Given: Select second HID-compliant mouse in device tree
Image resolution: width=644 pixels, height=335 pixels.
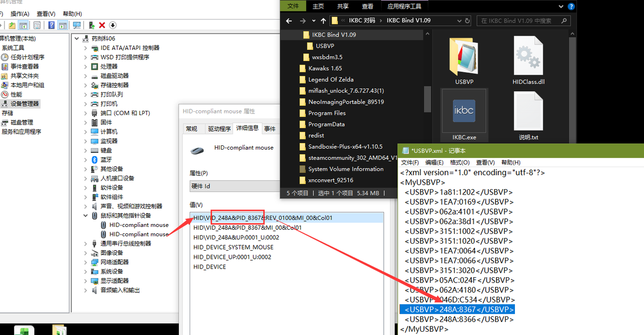Looking at the screenshot, I should pyautogui.click(x=139, y=234).
